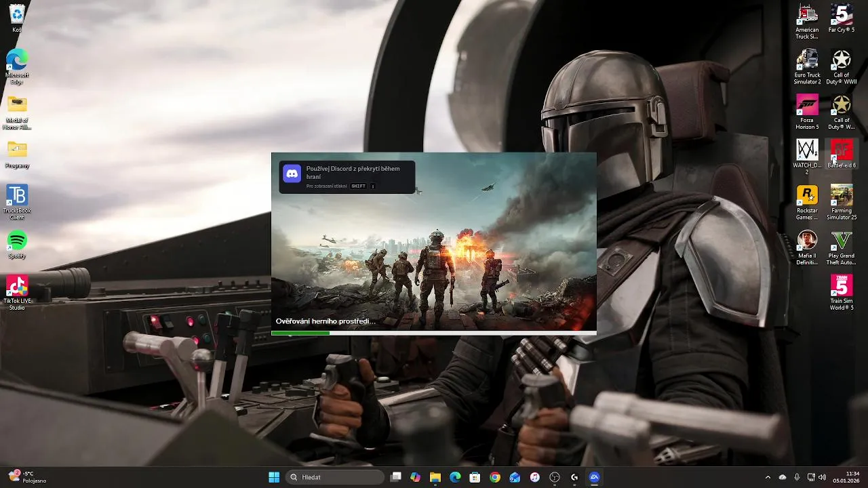Open Google Chrome from taskbar
This screenshot has height=488, width=868.
(x=495, y=477)
